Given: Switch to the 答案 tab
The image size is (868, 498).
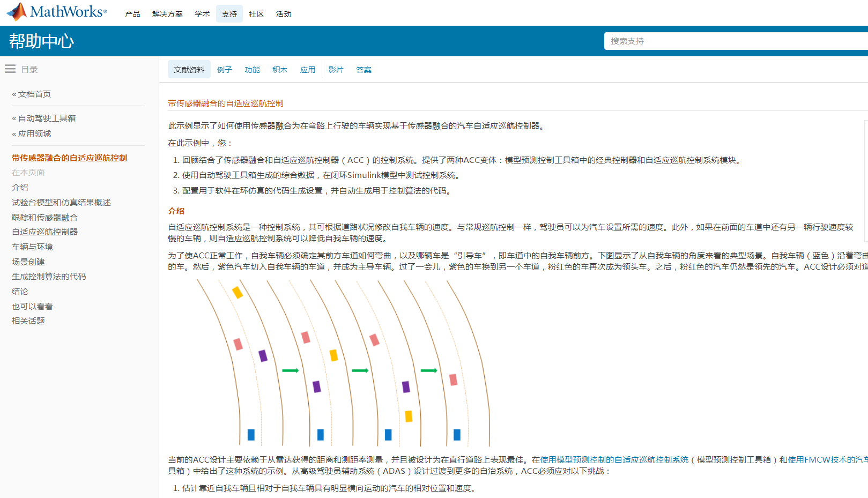Looking at the screenshot, I should click(x=363, y=70).
